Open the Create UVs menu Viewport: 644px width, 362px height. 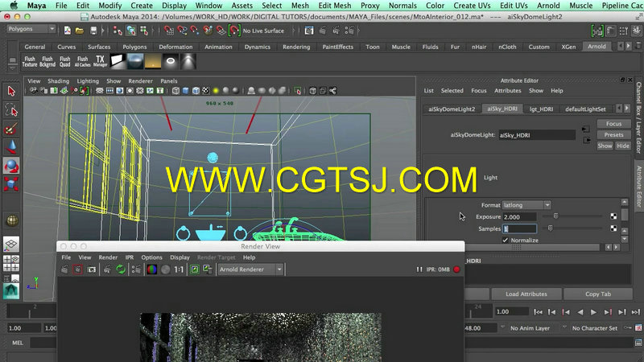472,6
